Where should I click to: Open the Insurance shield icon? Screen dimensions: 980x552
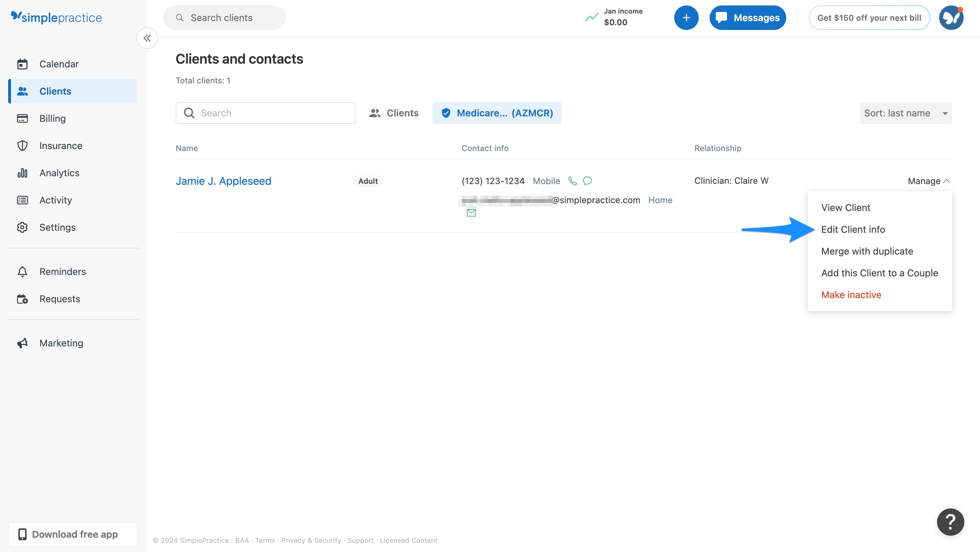22,146
